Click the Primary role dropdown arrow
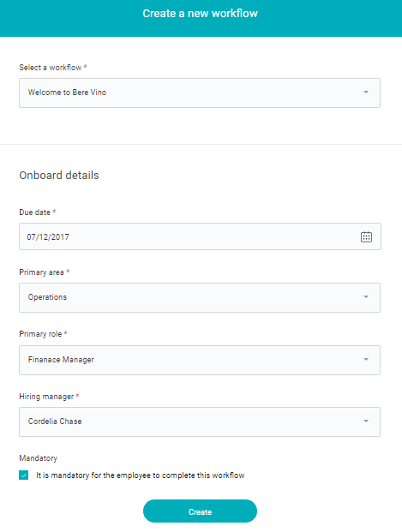 (366, 359)
